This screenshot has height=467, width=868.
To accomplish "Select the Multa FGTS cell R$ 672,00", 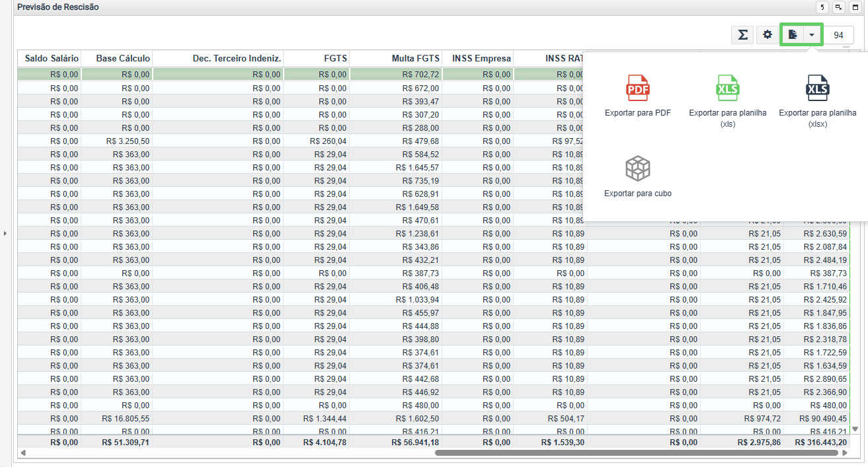I will [x=396, y=88].
